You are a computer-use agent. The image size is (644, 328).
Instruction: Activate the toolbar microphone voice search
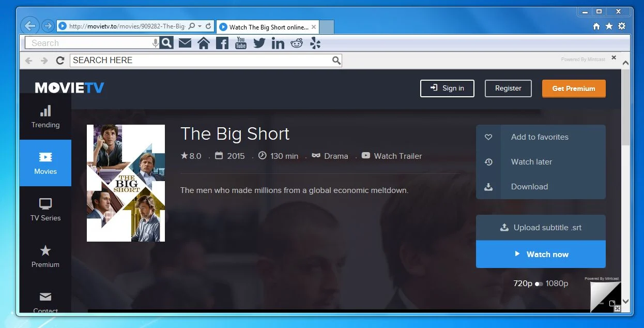click(156, 43)
